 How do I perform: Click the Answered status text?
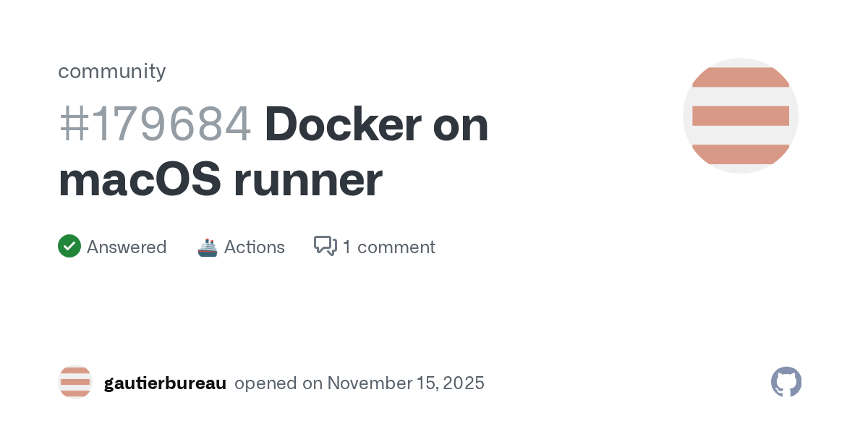(x=127, y=247)
